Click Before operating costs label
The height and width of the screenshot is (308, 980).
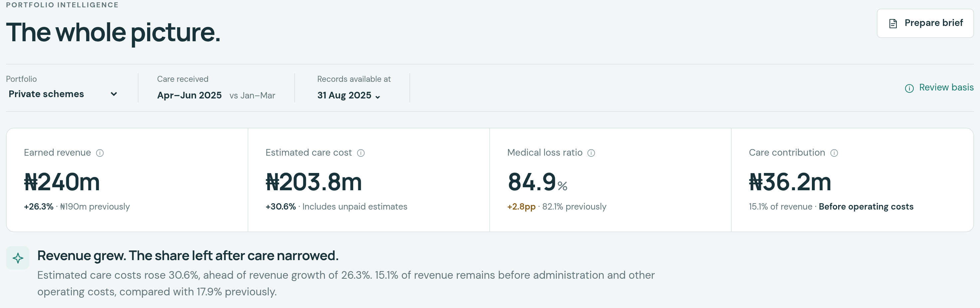866,207
